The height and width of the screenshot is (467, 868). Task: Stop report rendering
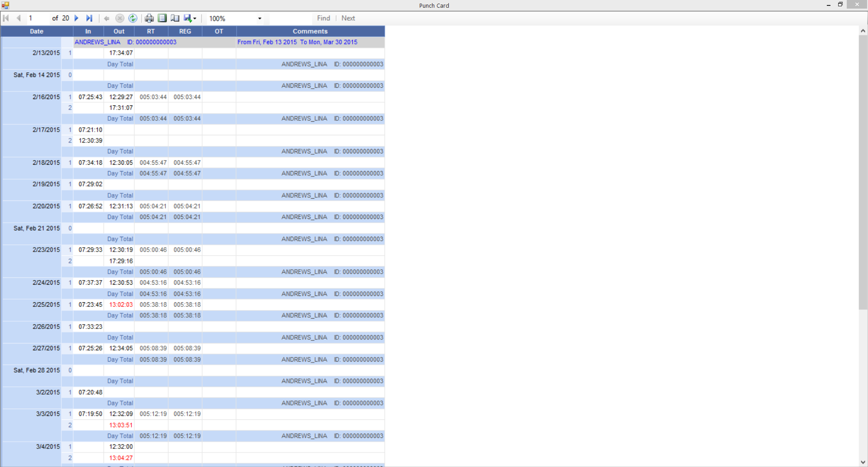pos(120,18)
